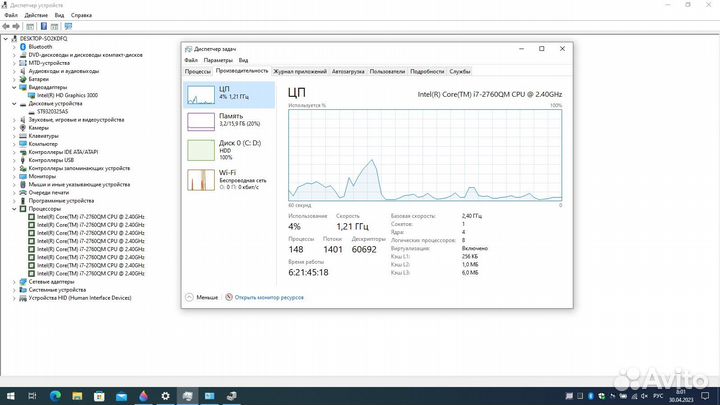Select MTD-устройства in device tree
This screenshot has width=720, height=405.
click(x=49, y=63)
